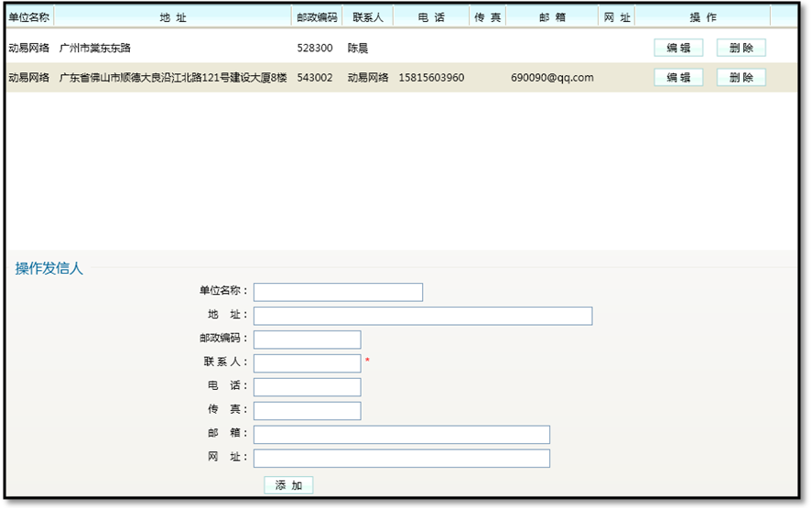The width and height of the screenshot is (812, 508).
Task: Select the 邮箱 text field in form
Action: (401, 435)
